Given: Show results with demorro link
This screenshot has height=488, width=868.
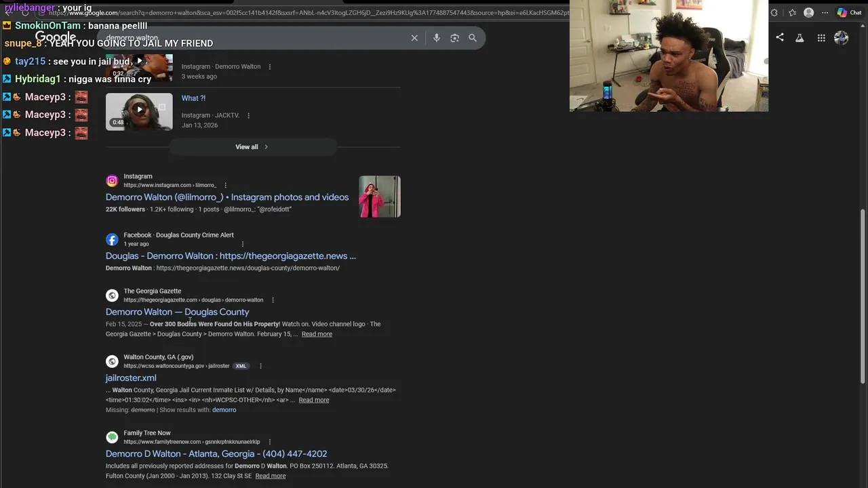Looking at the screenshot, I should (x=224, y=410).
